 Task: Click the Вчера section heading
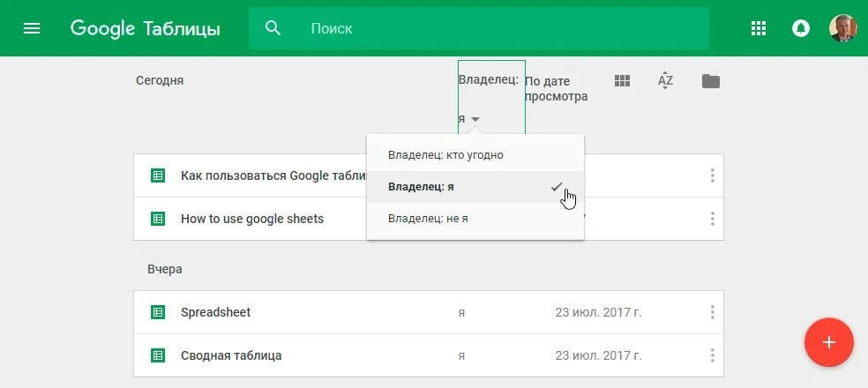click(164, 270)
